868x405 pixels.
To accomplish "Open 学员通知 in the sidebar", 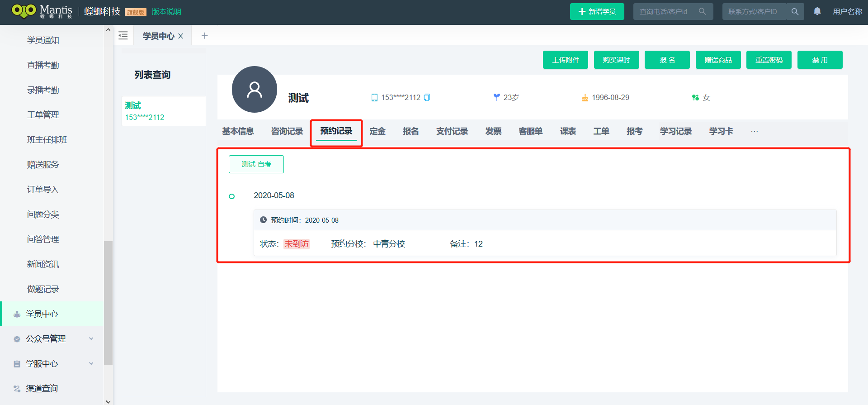I will pyautogui.click(x=43, y=40).
